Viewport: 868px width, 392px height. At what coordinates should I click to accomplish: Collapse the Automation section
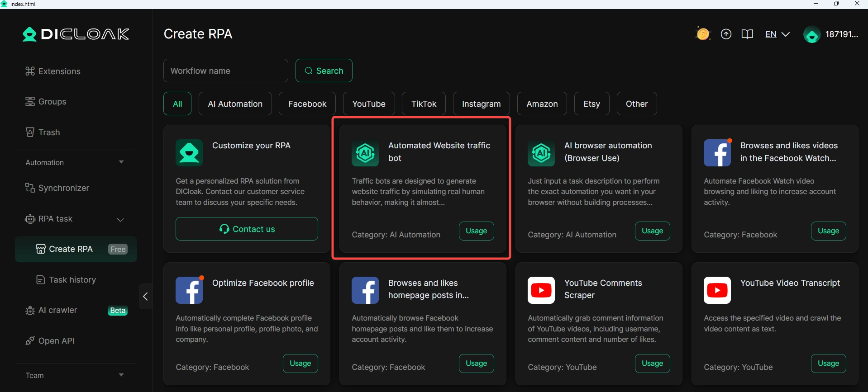click(x=121, y=162)
